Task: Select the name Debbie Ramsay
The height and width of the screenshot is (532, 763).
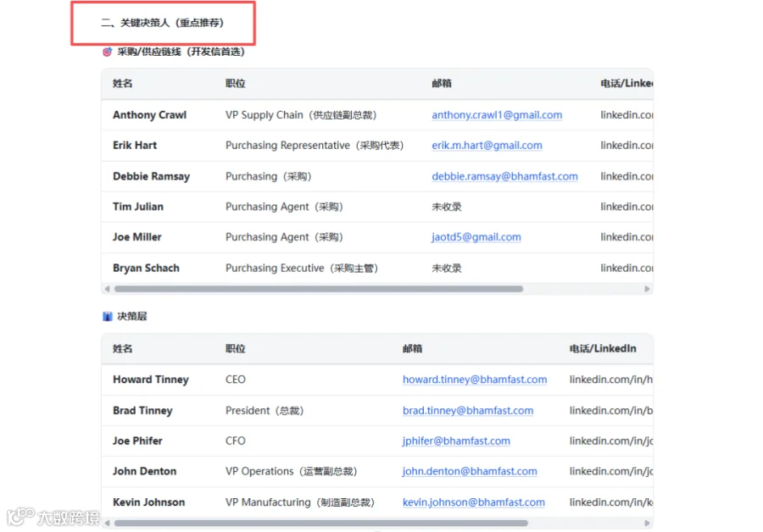Action: 152,176
